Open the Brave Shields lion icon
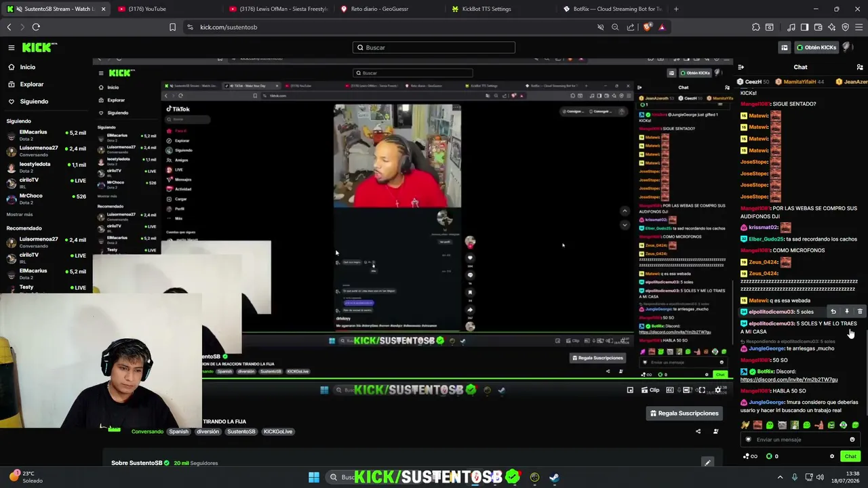This screenshot has width=868, height=488. click(x=647, y=27)
